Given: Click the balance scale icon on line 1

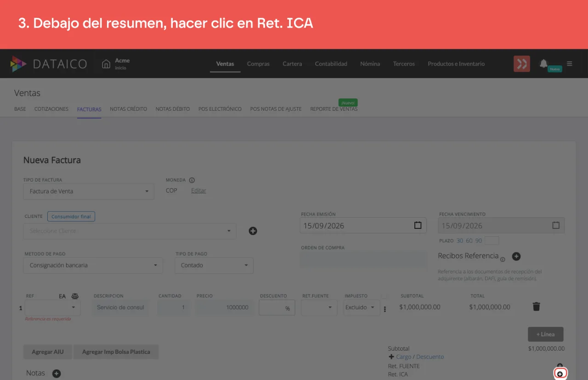Looking at the screenshot, I should 75,296.
